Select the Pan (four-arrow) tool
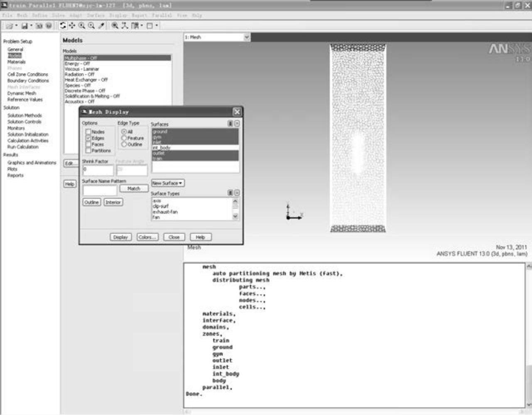The width and height of the screenshot is (532, 415). (x=72, y=26)
